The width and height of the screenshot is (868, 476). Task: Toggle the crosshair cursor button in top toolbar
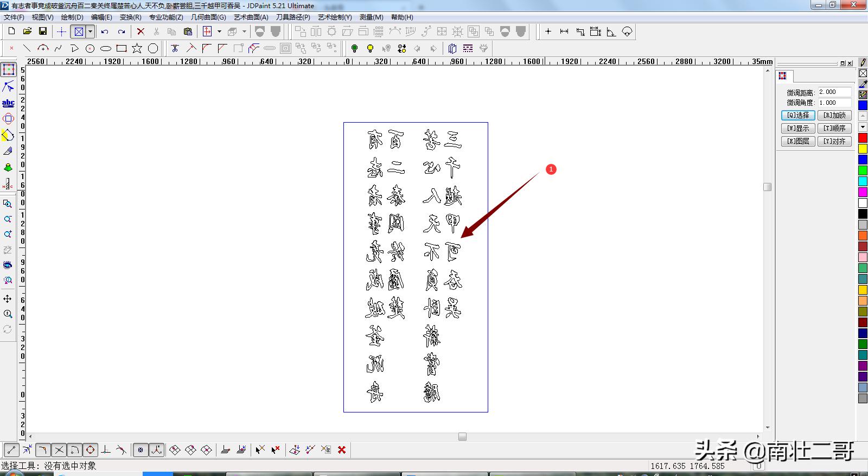[62, 31]
